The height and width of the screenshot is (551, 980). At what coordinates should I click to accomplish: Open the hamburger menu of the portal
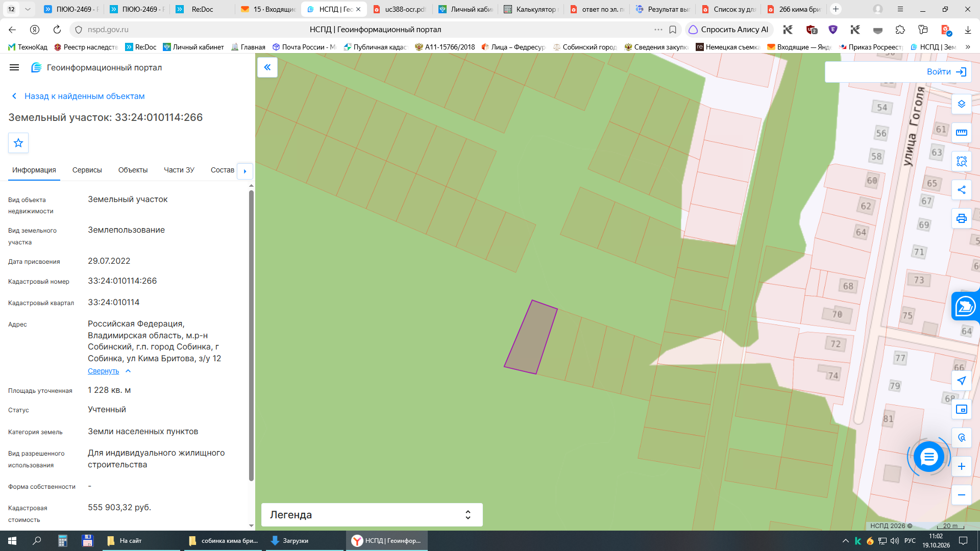[14, 67]
